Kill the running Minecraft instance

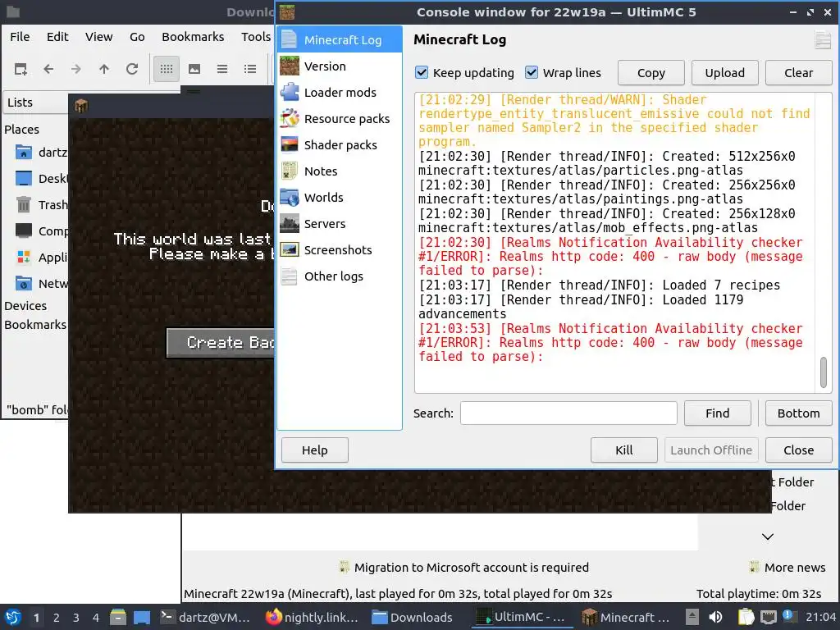624,450
